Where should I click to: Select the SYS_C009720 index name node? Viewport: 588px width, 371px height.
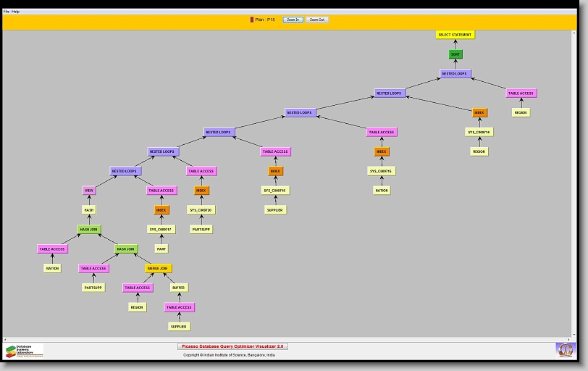pos(201,210)
